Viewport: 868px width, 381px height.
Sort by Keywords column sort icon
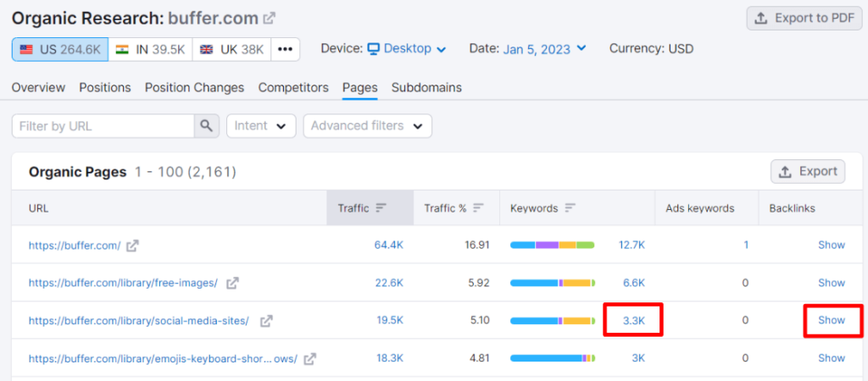(x=570, y=208)
